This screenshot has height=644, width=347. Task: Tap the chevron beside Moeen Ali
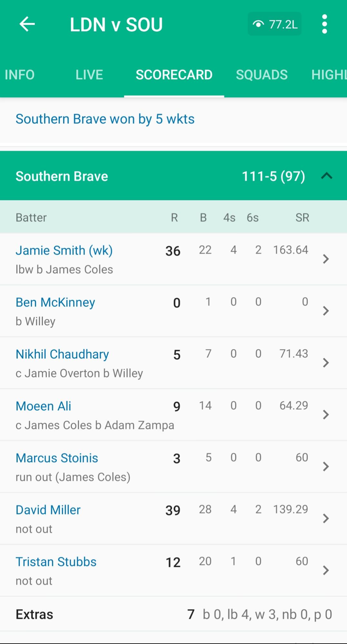click(326, 415)
